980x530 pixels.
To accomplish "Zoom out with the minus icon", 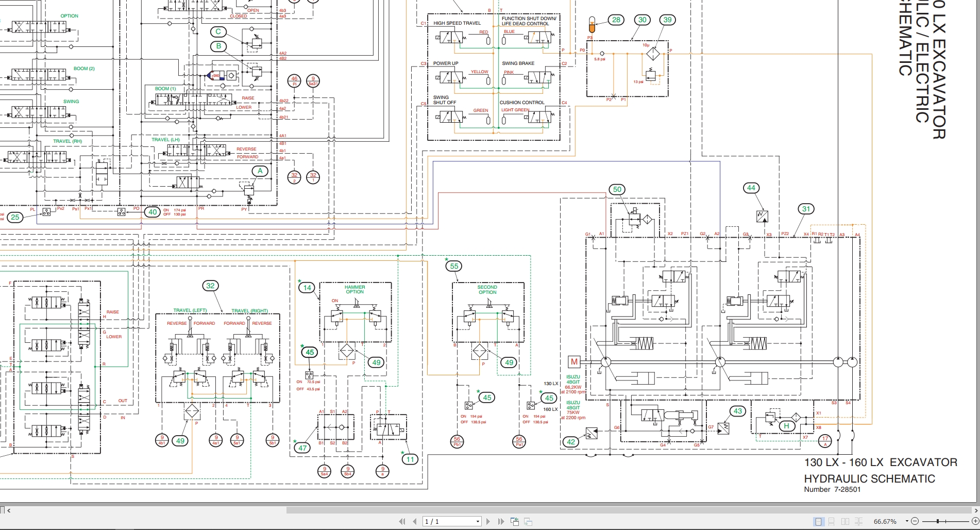I will coord(914,521).
